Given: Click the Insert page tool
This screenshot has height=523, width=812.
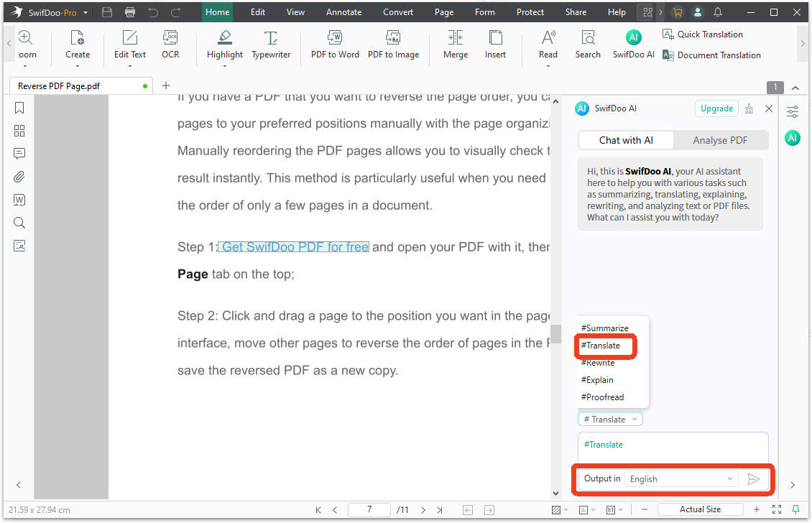Looking at the screenshot, I should [496, 45].
